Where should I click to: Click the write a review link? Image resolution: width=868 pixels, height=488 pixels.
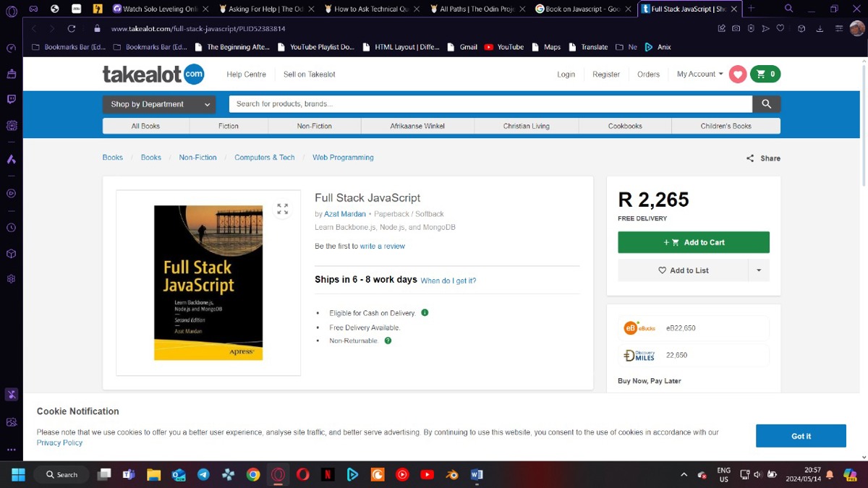pos(383,247)
